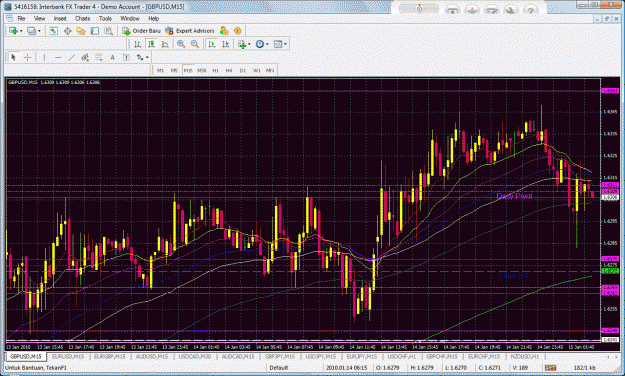
Task: Open a new chart via toolbar icon
Action: point(13,31)
